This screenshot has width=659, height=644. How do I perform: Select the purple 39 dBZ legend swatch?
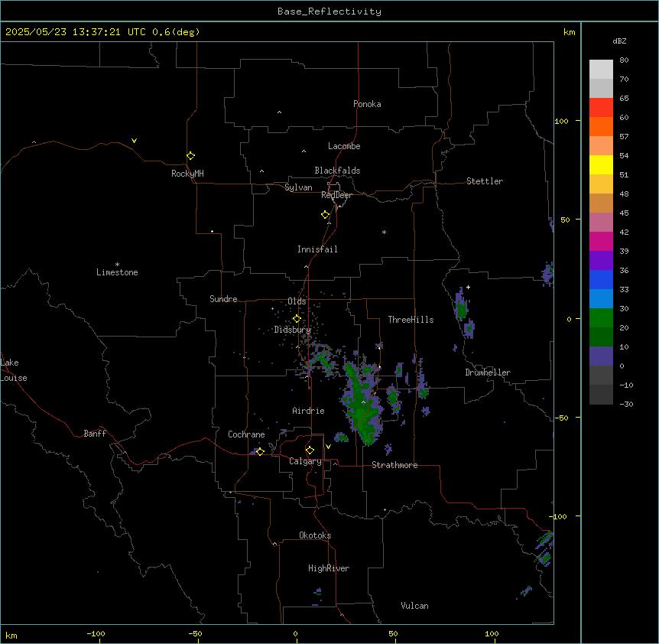[601, 261]
